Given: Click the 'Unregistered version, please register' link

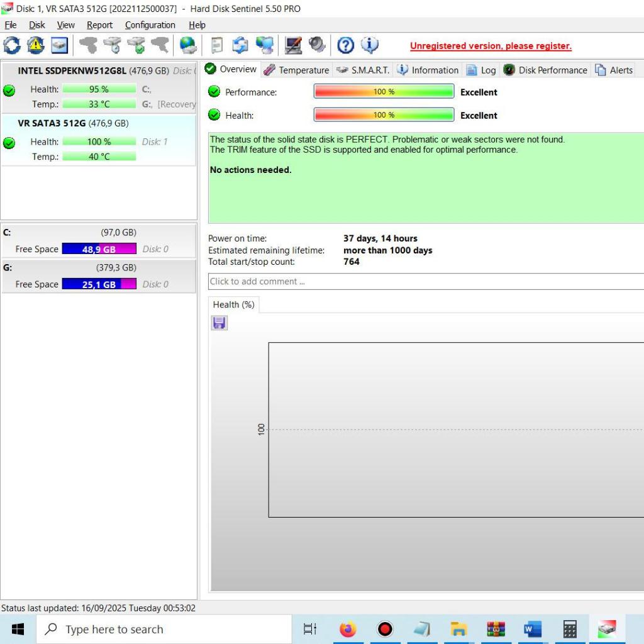Looking at the screenshot, I should (x=491, y=46).
